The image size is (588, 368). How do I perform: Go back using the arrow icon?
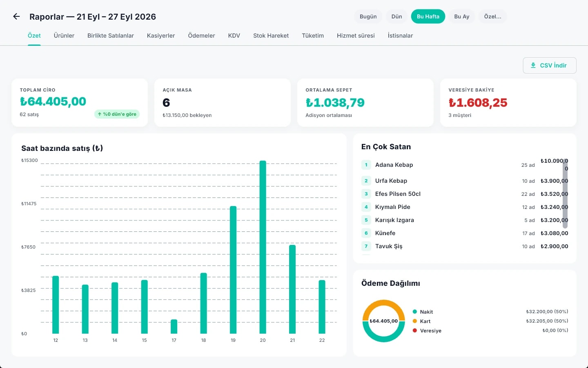click(16, 16)
